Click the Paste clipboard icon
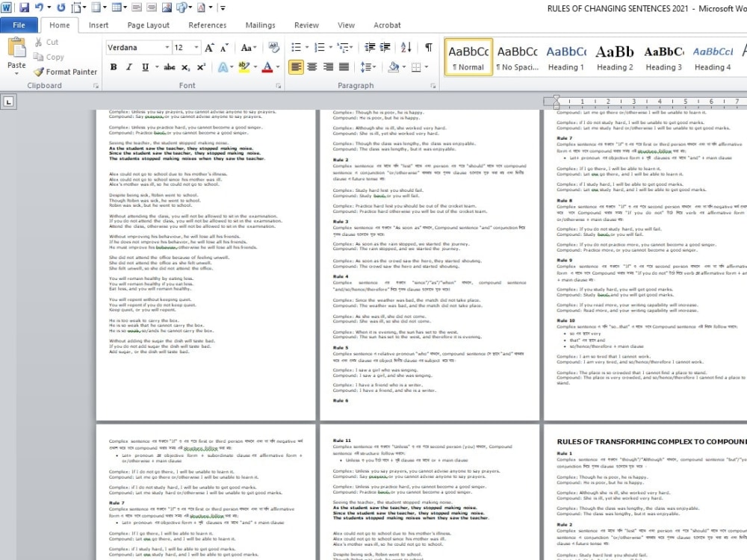This screenshot has height=560, width=747. point(16,48)
